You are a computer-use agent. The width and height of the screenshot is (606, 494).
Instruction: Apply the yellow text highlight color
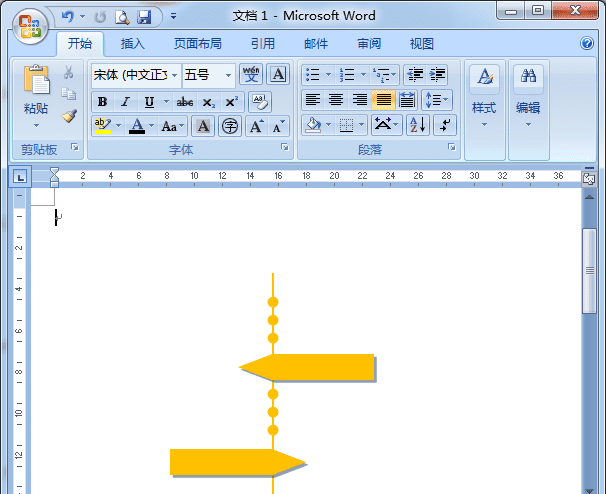103,126
